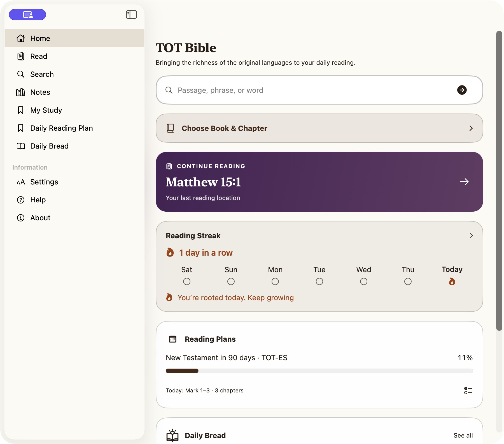504x444 pixels.
Task: Click the arrow on Continue Reading card
Action: pos(464,182)
